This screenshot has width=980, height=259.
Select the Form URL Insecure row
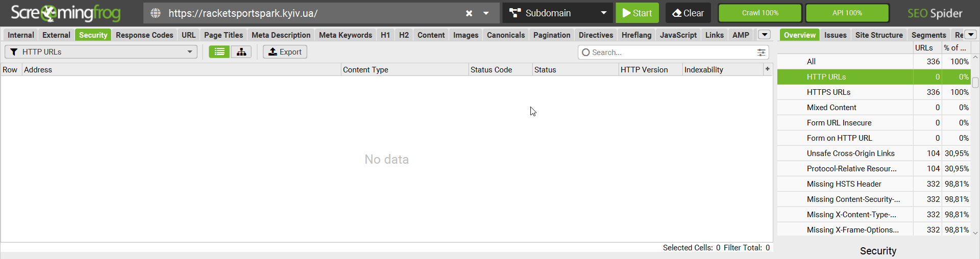874,123
